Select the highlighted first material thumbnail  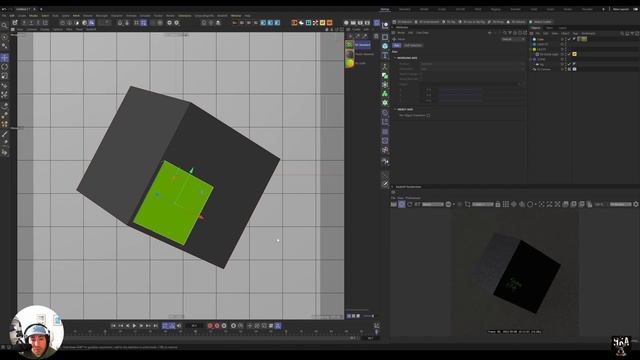349,44
